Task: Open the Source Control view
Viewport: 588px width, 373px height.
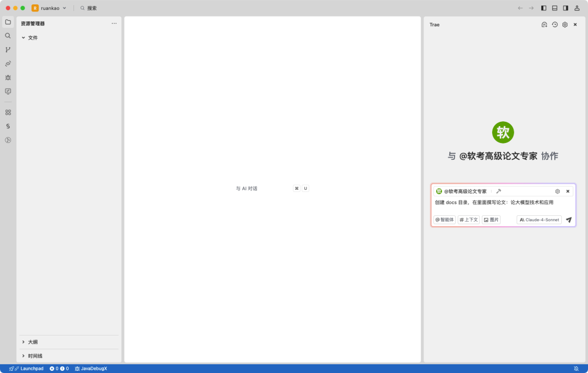Action: (x=8, y=49)
